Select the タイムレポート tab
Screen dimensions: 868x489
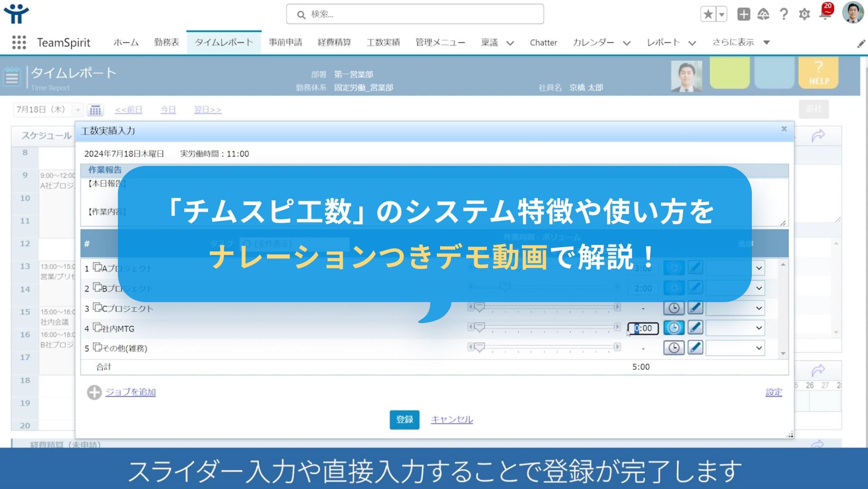click(x=224, y=42)
